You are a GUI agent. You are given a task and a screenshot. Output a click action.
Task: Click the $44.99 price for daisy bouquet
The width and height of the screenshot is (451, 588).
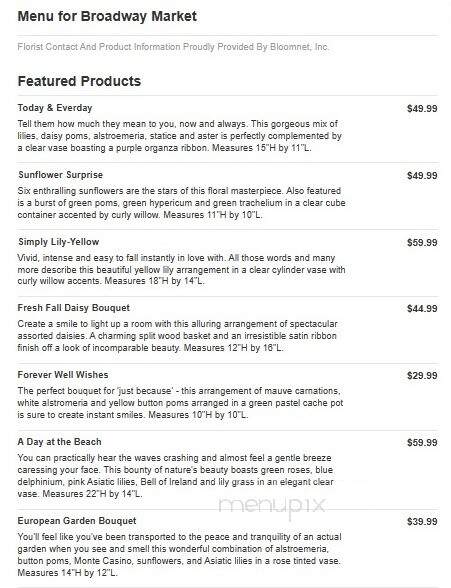click(422, 309)
